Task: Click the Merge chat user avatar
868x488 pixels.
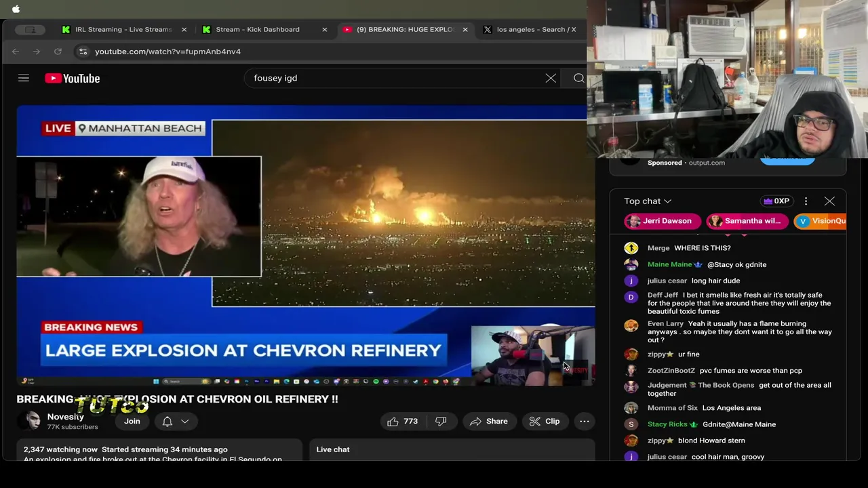Action: [631, 248]
